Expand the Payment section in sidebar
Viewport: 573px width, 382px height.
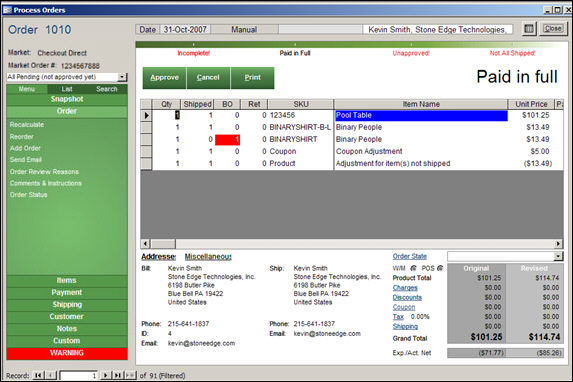67,292
